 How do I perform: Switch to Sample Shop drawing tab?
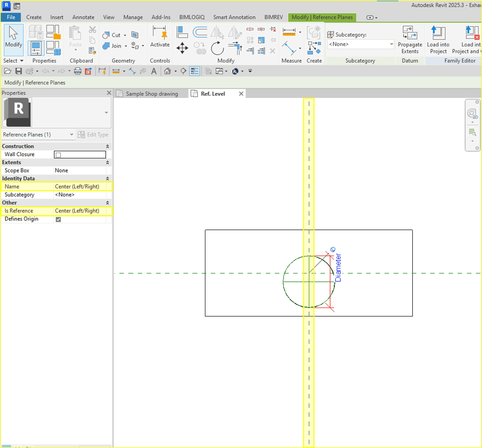click(x=152, y=94)
